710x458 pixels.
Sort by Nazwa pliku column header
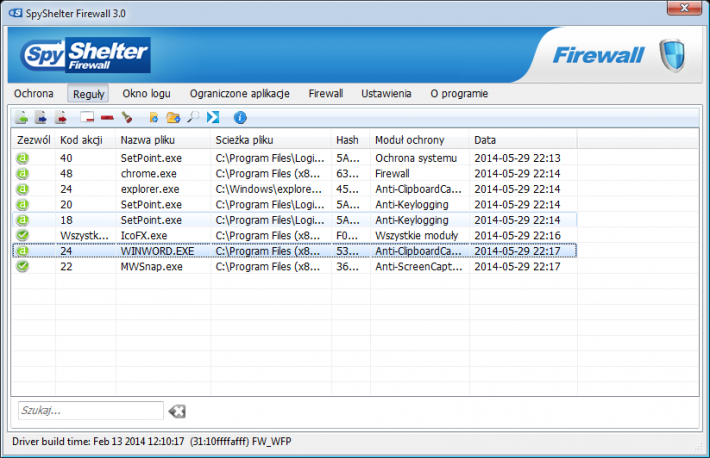pyautogui.click(x=163, y=140)
